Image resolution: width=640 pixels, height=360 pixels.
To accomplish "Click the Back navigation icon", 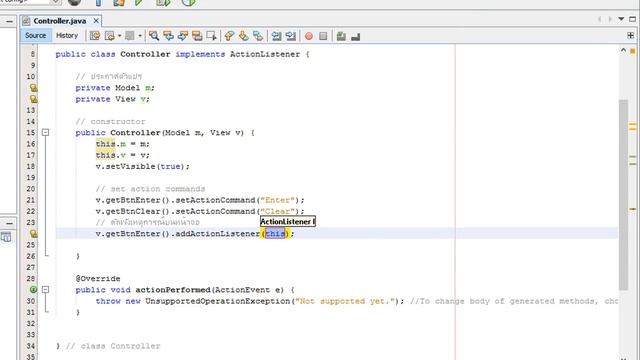I will point(109,36).
